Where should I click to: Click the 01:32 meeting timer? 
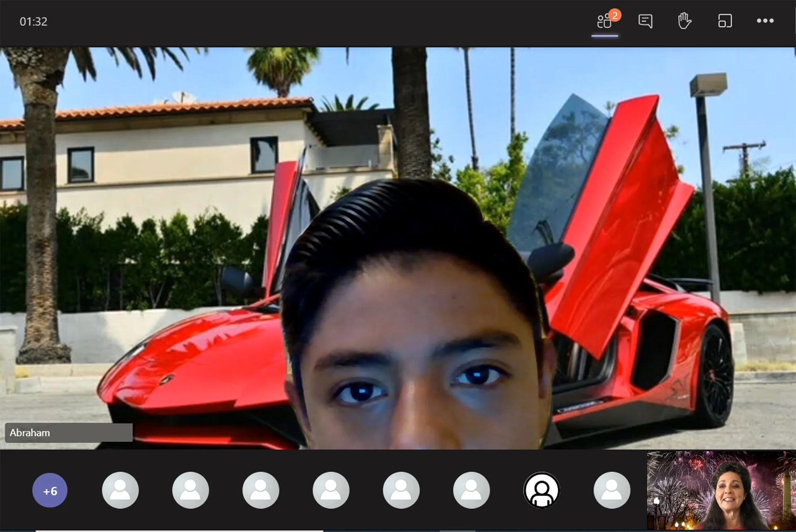(34, 22)
